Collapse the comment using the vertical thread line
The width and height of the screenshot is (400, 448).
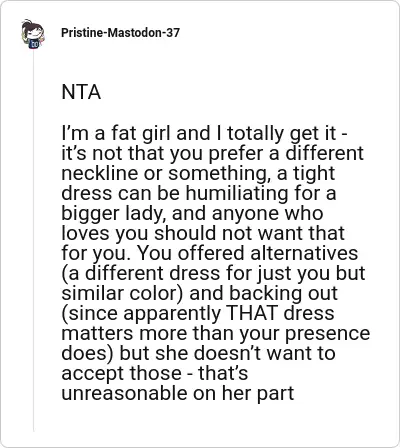33,241
